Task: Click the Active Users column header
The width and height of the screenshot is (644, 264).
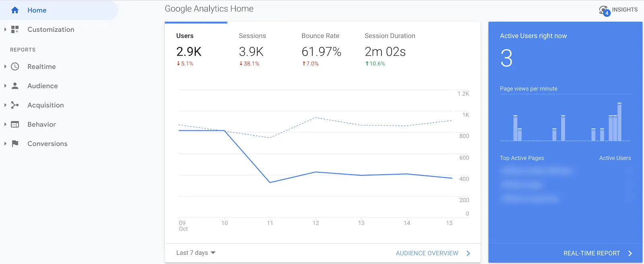Action: [x=615, y=158]
